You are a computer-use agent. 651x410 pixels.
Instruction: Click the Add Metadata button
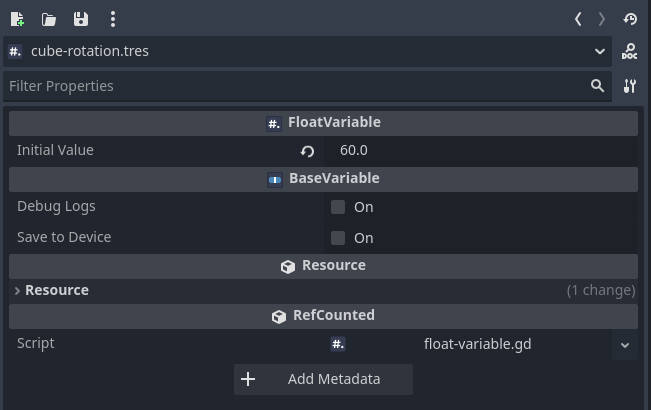point(323,379)
